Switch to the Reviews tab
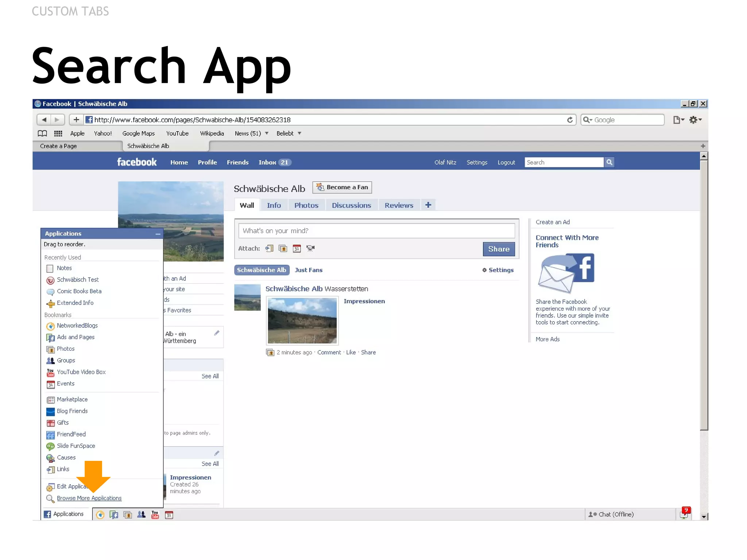Screen dimensions: 747x560 click(x=399, y=206)
